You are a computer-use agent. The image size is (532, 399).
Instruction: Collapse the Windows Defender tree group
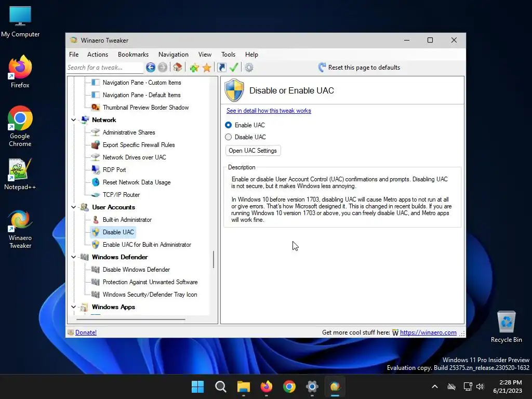pos(73,257)
